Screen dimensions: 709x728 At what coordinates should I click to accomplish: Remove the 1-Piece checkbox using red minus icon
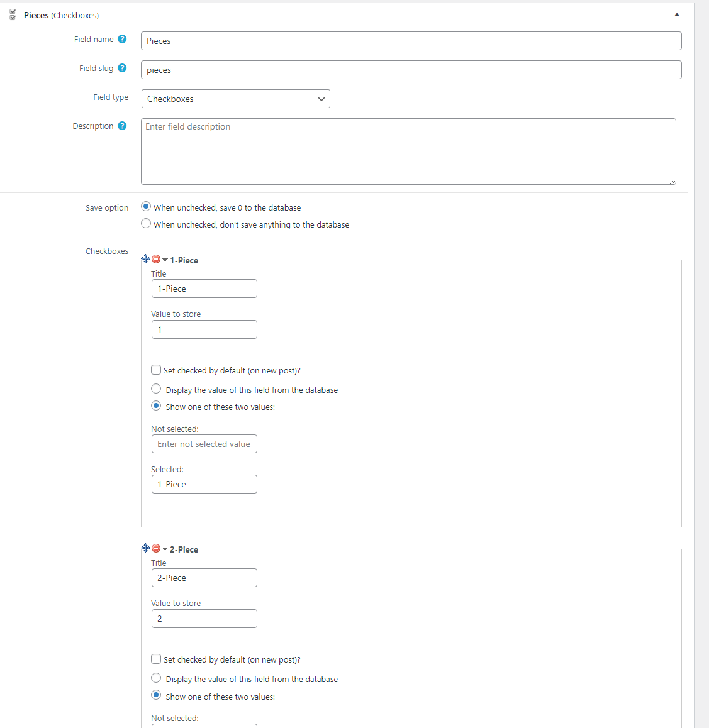click(x=156, y=259)
